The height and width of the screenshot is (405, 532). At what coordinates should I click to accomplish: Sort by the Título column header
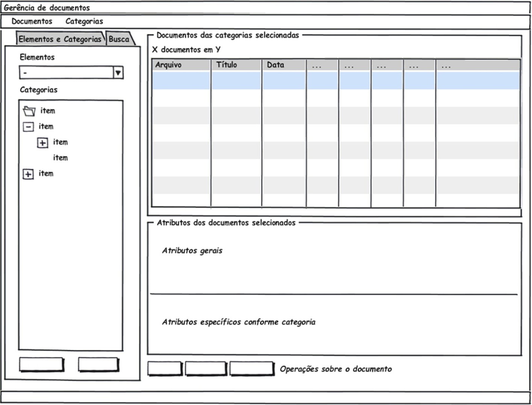click(x=236, y=65)
